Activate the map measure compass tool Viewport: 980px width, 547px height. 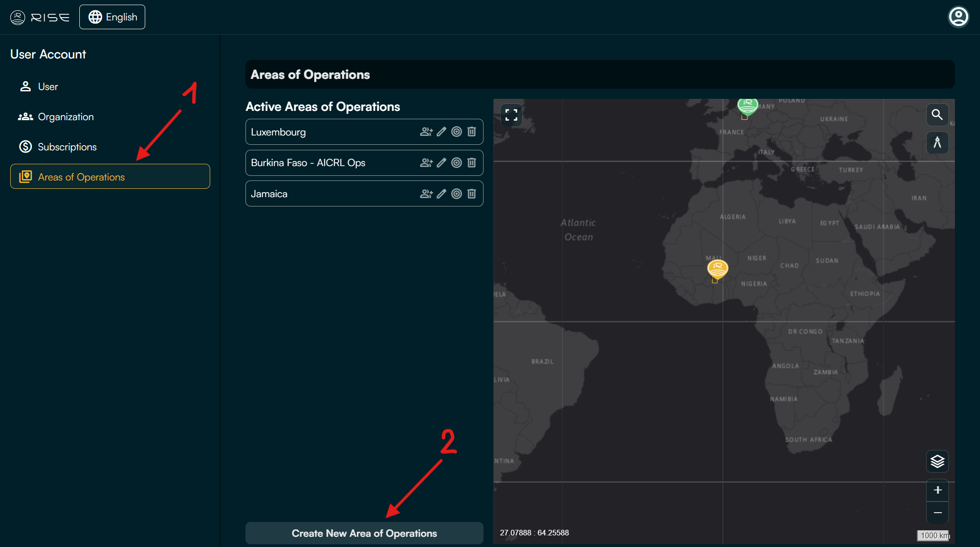937,142
